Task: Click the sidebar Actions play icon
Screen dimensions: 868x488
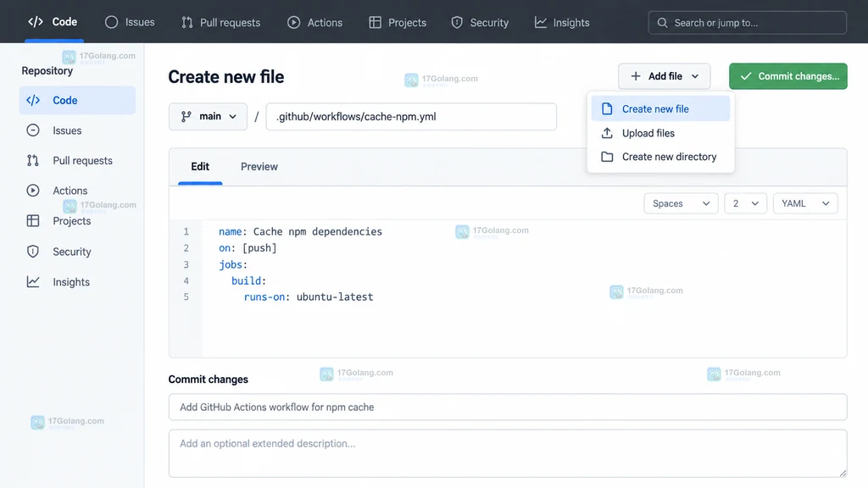Action: click(x=33, y=191)
